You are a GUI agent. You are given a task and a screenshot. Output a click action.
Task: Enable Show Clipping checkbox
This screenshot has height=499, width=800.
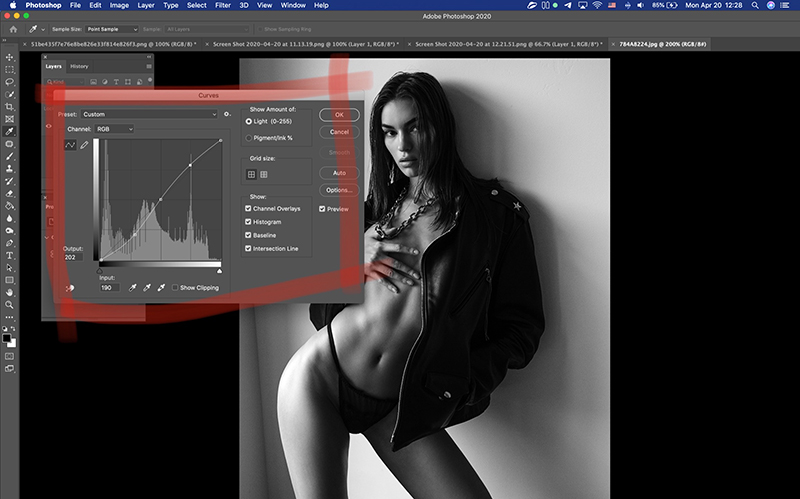pyautogui.click(x=175, y=288)
